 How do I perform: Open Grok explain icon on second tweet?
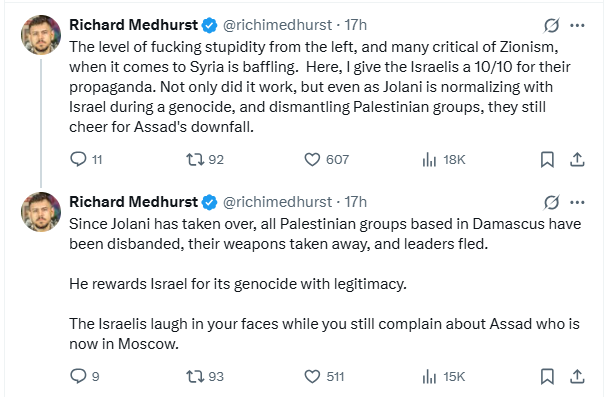(x=551, y=202)
